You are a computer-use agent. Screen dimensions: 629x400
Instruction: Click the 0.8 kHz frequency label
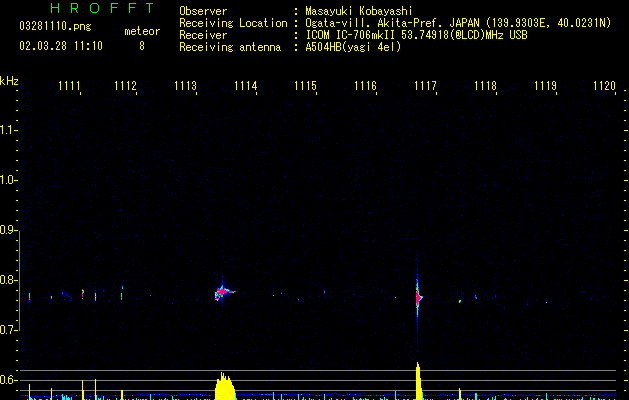(x=7, y=280)
